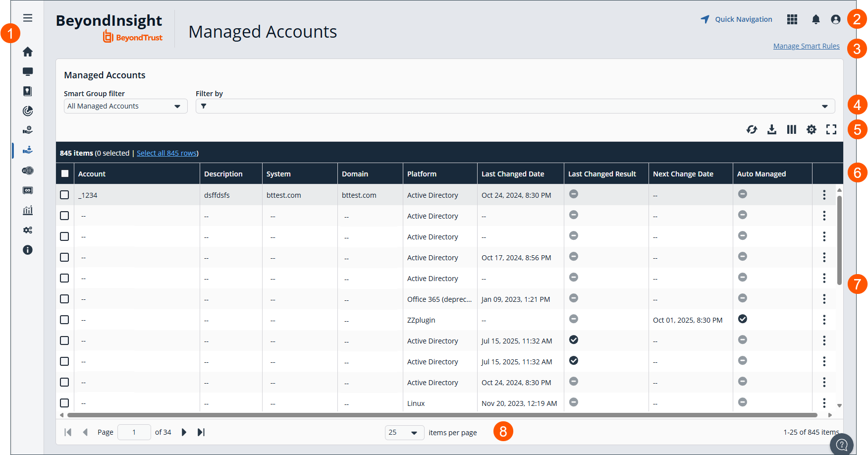Click the sidebar book icon with a pin
The image size is (868, 455).
click(x=28, y=91)
